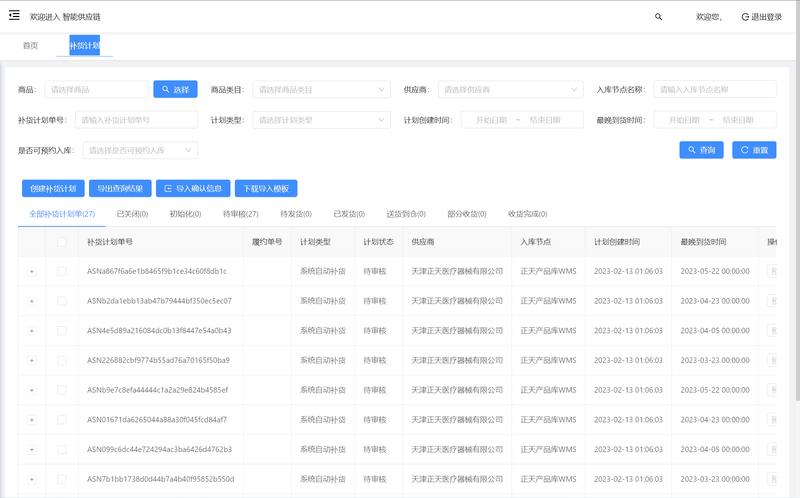
Task: Select 已关闭(0) tab
Action: pyautogui.click(x=132, y=214)
